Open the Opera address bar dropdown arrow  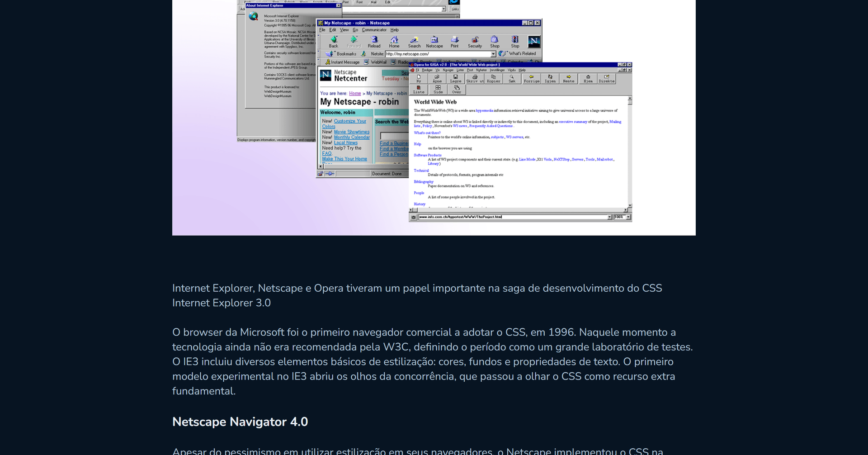pos(609,217)
